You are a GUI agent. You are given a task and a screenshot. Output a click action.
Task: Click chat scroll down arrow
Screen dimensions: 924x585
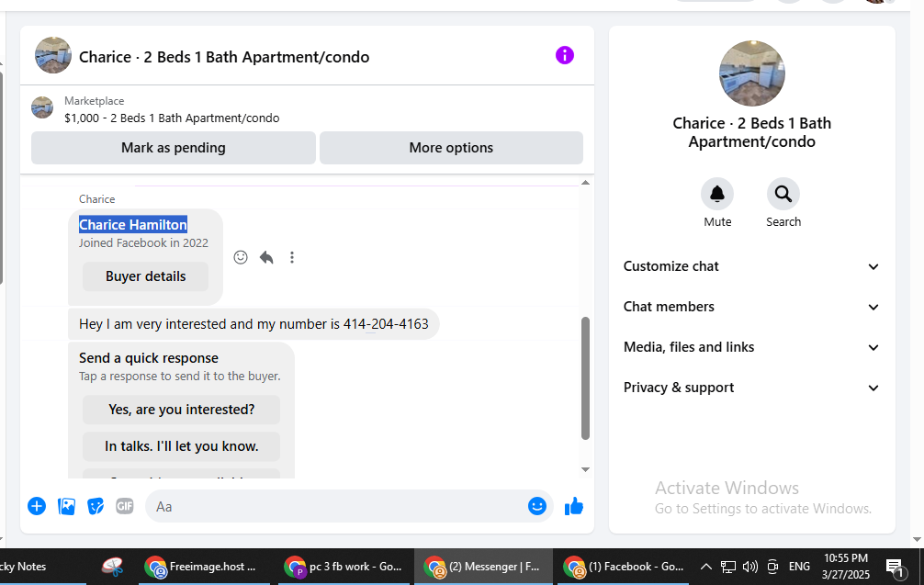pyautogui.click(x=585, y=469)
